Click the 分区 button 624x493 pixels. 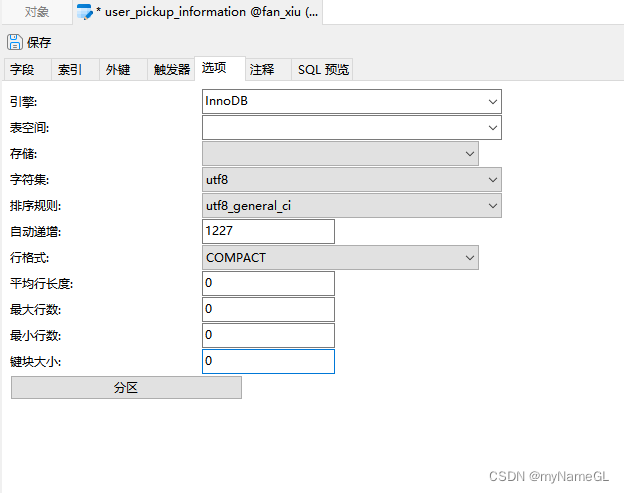click(x=126, y=387)
